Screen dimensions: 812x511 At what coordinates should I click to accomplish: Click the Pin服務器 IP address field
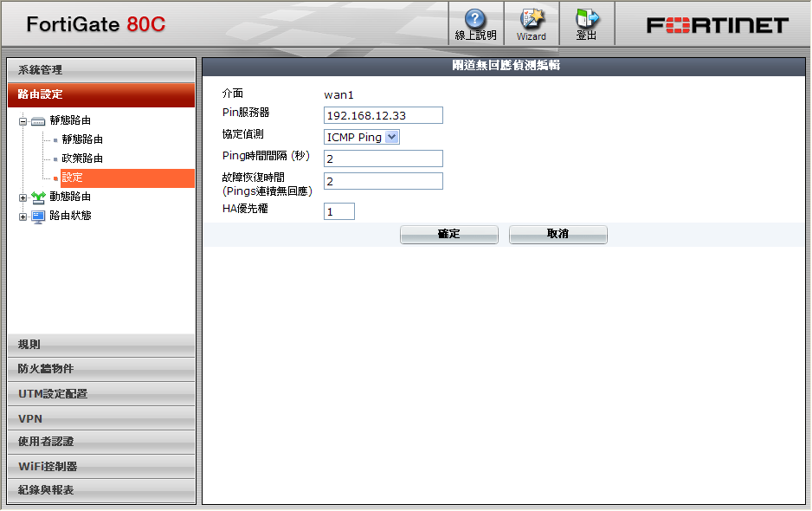383,115
